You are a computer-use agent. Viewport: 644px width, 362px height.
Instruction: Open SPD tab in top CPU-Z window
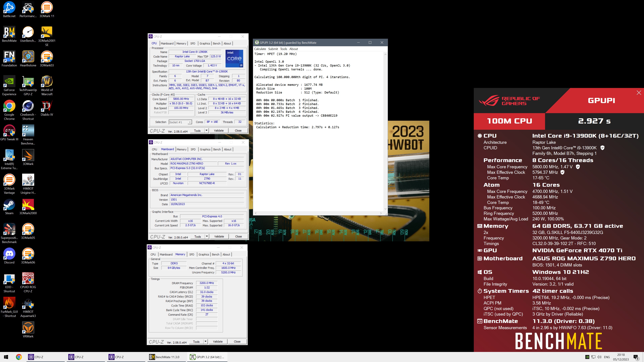(193, 43)
